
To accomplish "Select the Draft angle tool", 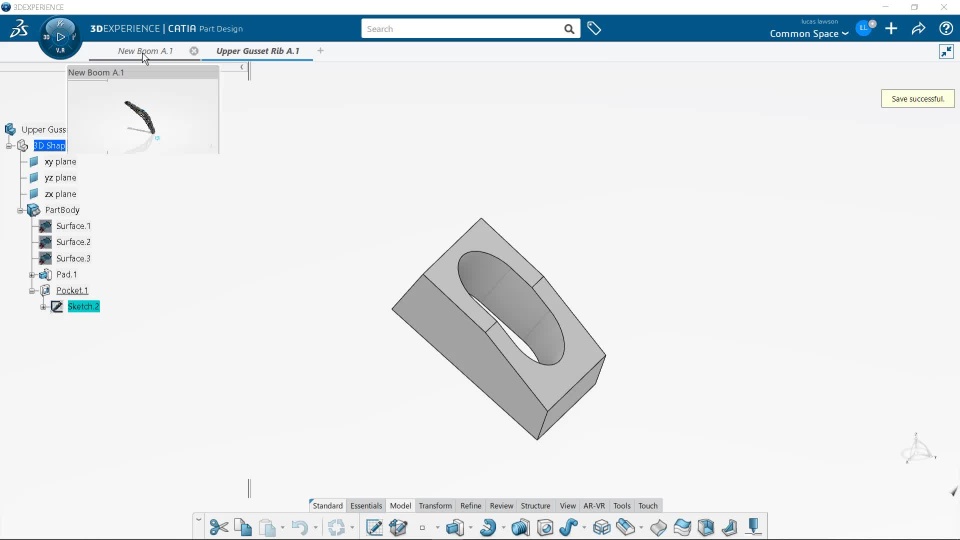I will coord(730,527).
